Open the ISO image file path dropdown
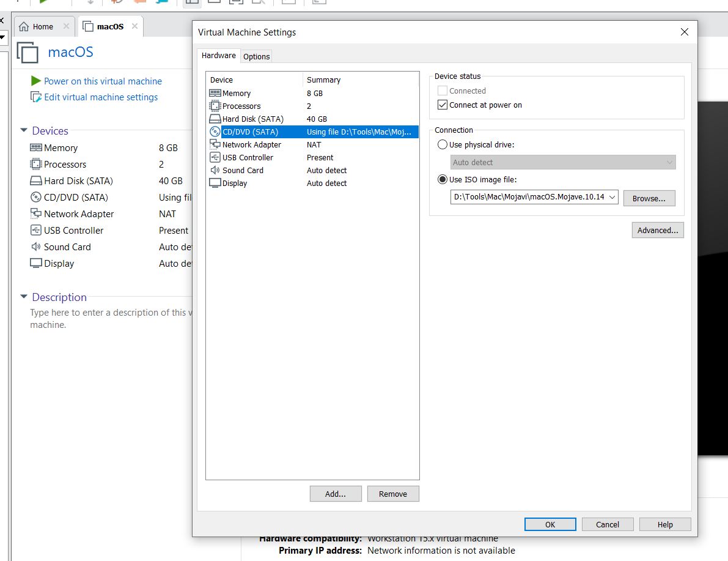The image size is (728, 561). pyautogui.click(x=612, y=197)
